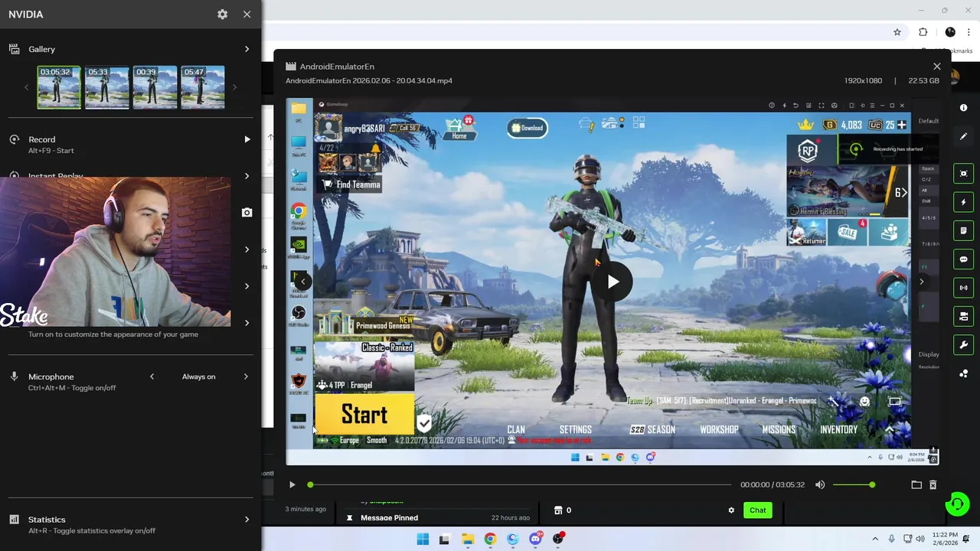Open chat settings gear beside Chat
This screenshot has width=980, height=551.
(x=731, y=510)
